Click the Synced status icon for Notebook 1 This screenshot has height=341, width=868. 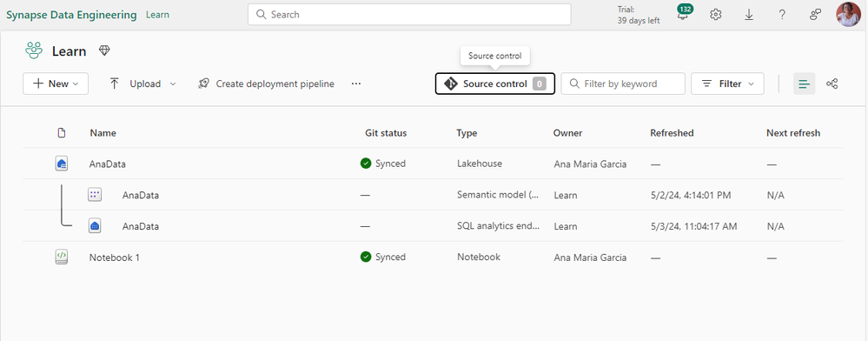pos(365,257)
